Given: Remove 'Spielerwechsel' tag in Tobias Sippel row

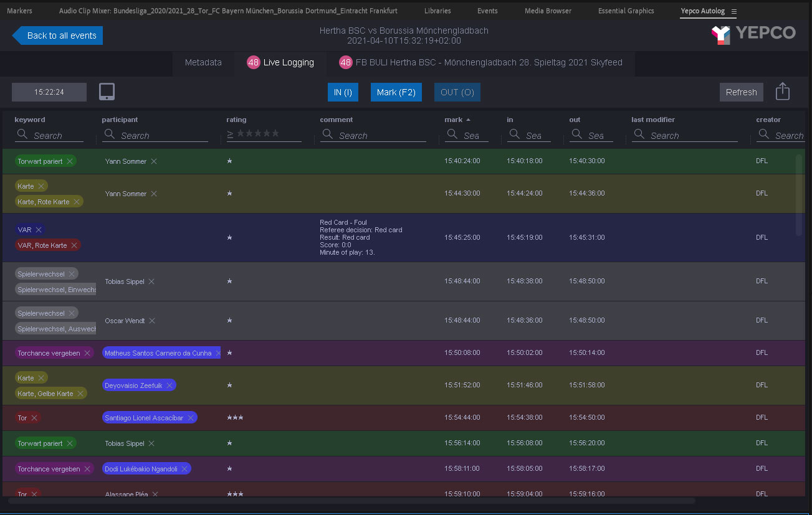Looking at the screenshot, I should [72, 273].
